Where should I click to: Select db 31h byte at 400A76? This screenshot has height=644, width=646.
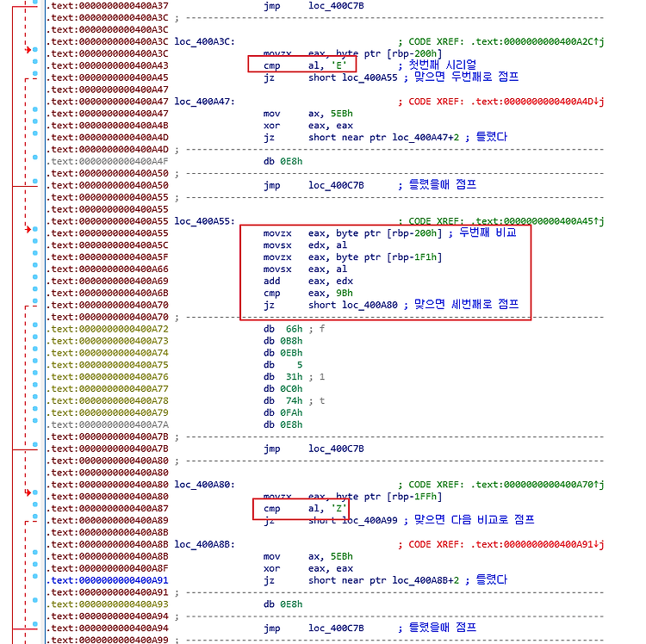[x=283, y=376]
